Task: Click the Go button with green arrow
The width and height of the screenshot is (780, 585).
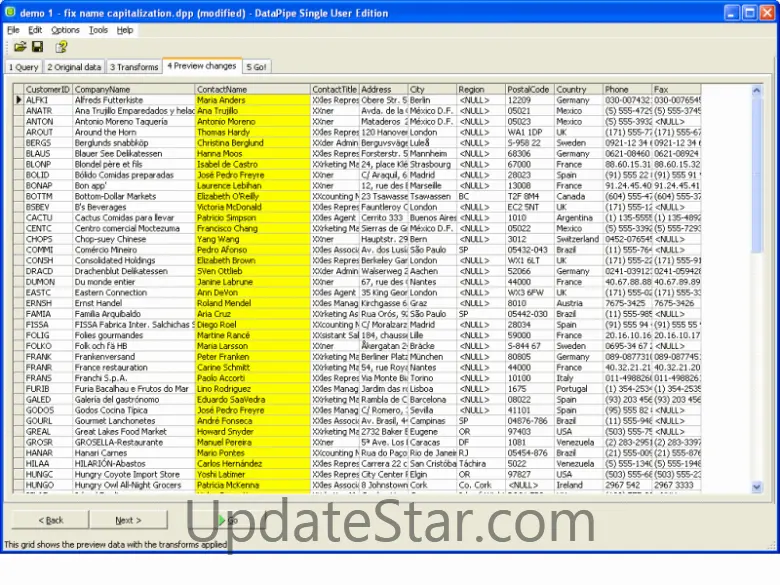Action: click(x=228, y=520)
